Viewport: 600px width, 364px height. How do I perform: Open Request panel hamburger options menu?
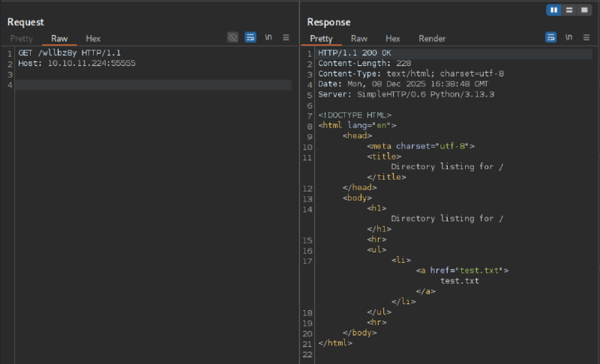pyautogui.click(x=286, y=37)
